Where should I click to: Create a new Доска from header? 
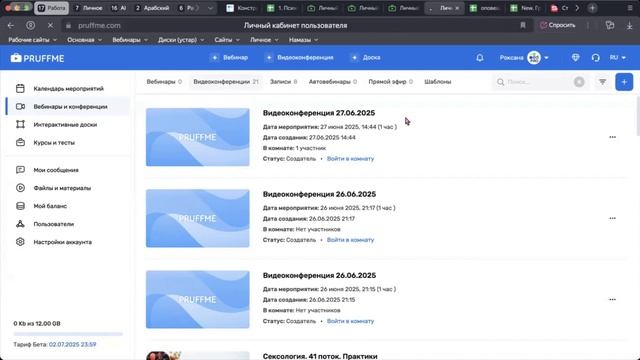366,58
